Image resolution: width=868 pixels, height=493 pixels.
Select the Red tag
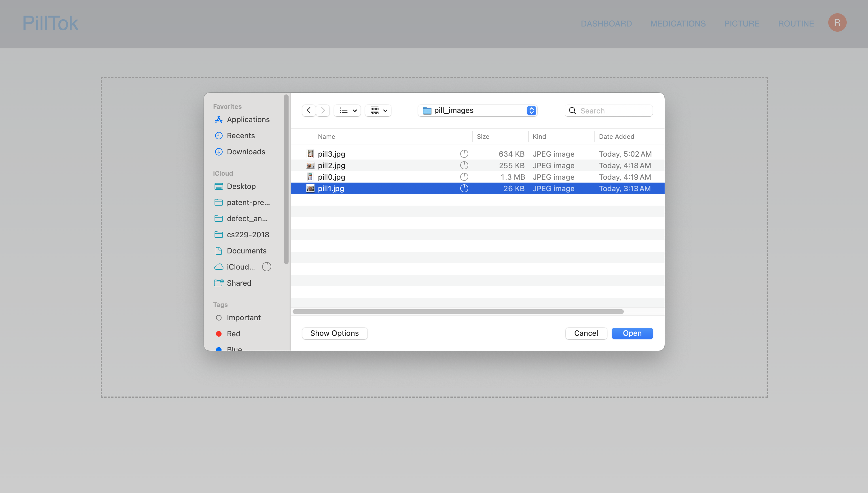click(x=233, y=333)
